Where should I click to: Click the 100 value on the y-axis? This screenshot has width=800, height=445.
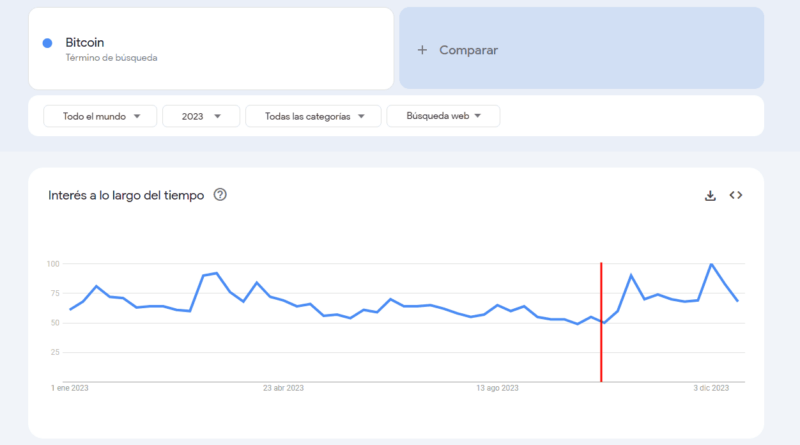tap(53, 264)
